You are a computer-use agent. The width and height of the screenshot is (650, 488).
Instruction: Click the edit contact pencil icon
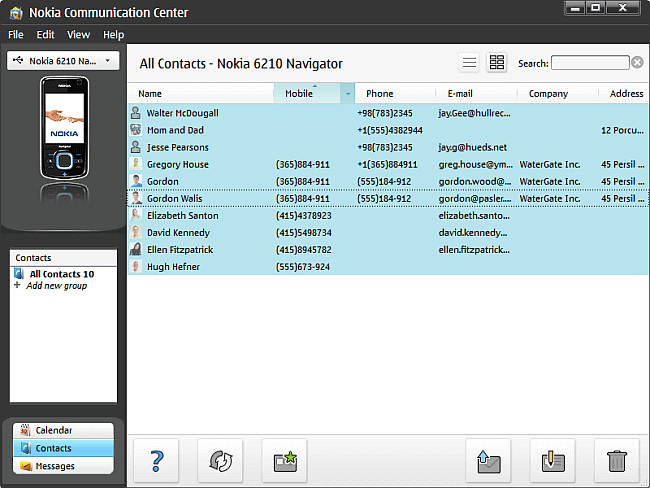553,461
